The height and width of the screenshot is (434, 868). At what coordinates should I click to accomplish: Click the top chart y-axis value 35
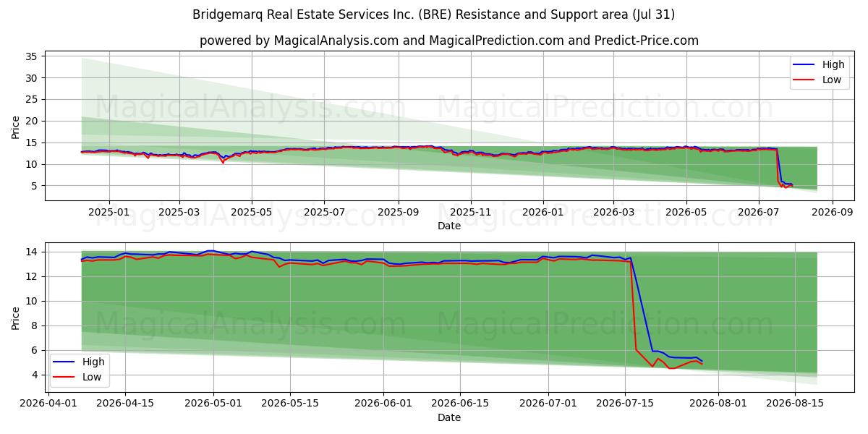click(32, 56)
